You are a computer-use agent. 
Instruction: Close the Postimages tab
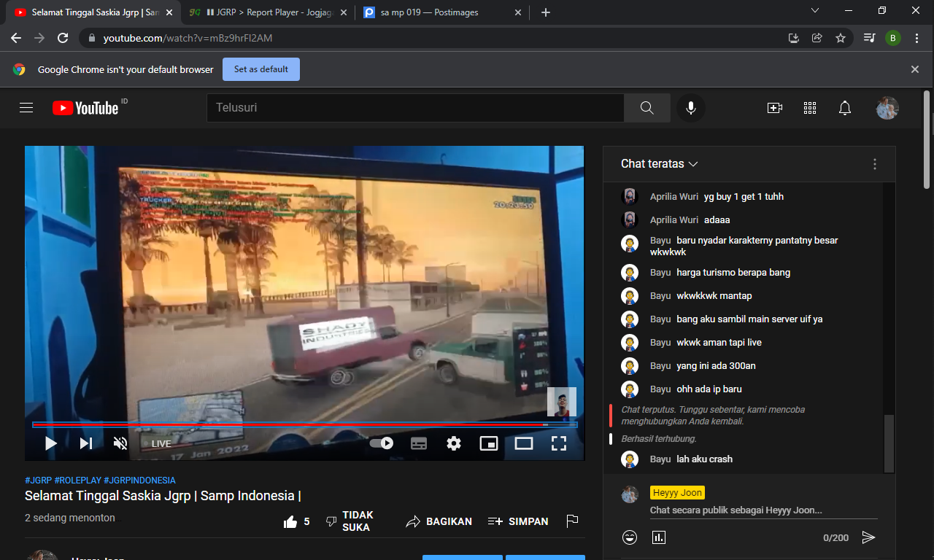pyautogui.click(x=518, y=12)
